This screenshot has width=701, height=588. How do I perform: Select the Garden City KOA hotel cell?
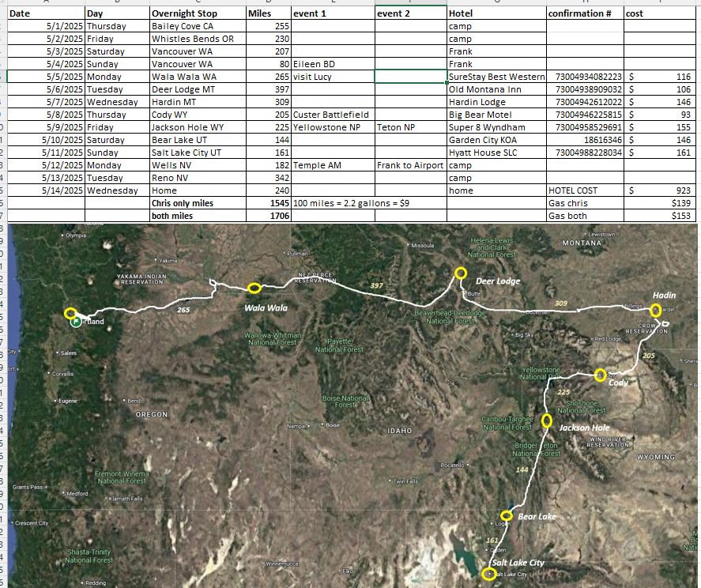pos(496,140)
